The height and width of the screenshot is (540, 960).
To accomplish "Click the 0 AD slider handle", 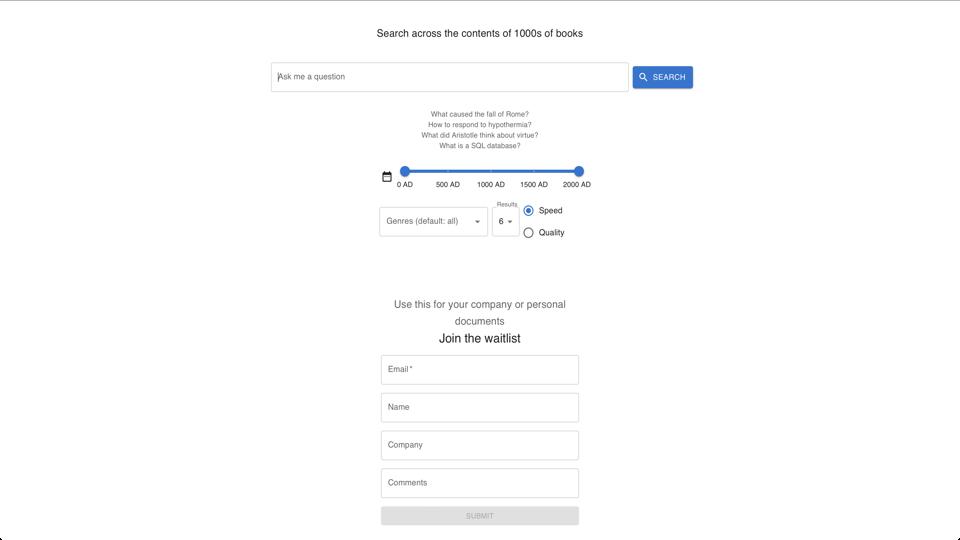I will (405, 172).
